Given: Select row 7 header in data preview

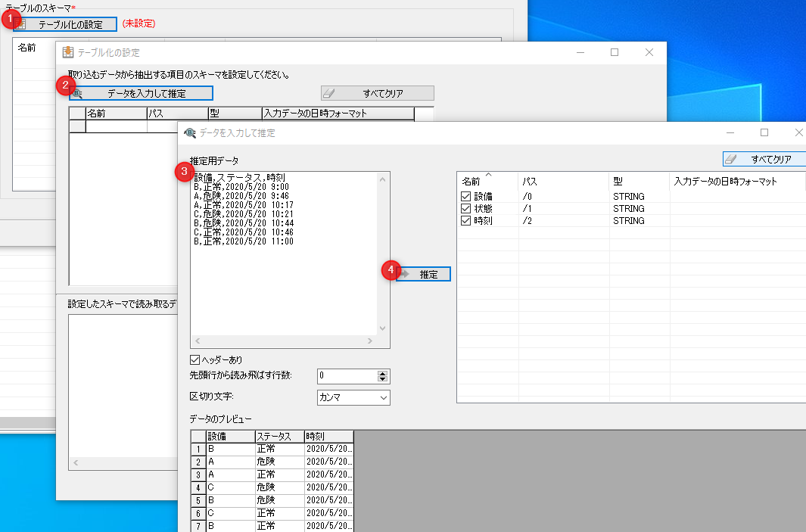Looking at the screenshot, I should (198, 526).
